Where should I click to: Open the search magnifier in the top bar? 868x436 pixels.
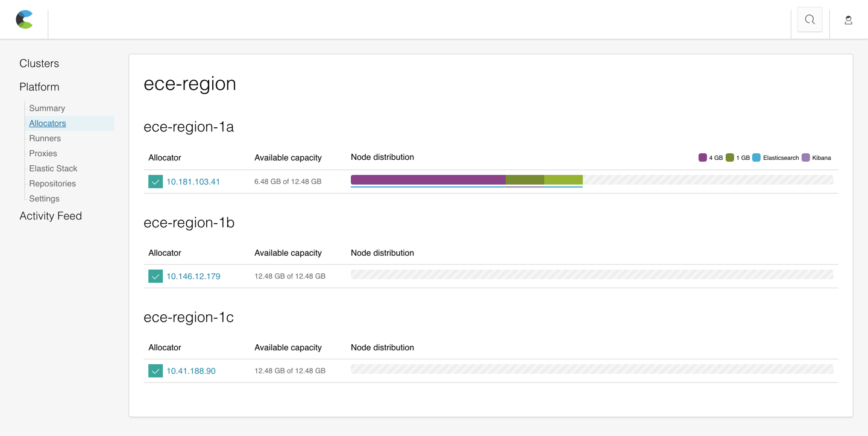click(810, 19)
